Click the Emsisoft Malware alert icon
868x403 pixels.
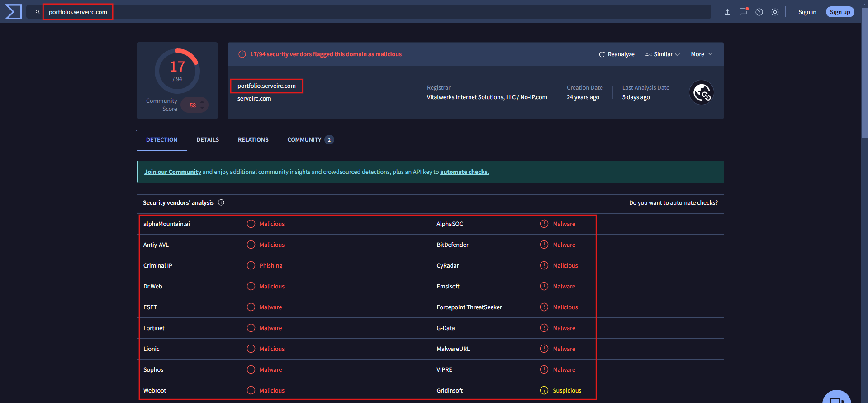[544, 286]
